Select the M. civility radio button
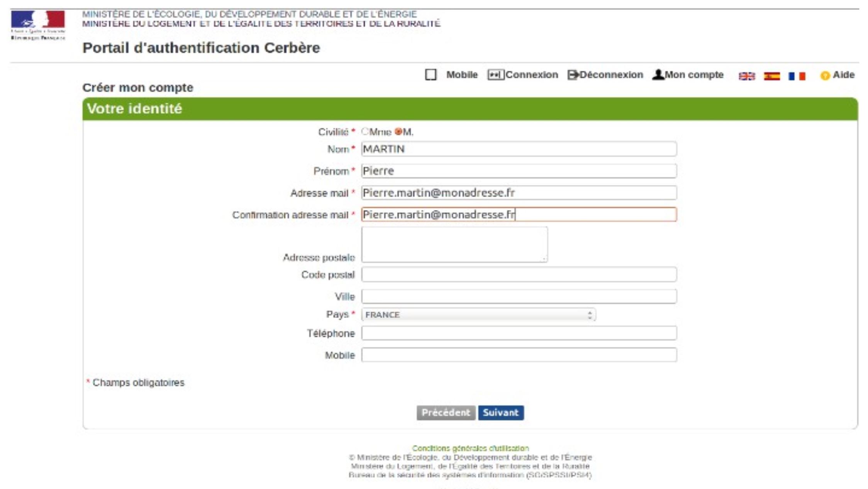Image resolution: width=868 pixels, height=489 pixels. [x=398, y=132]
